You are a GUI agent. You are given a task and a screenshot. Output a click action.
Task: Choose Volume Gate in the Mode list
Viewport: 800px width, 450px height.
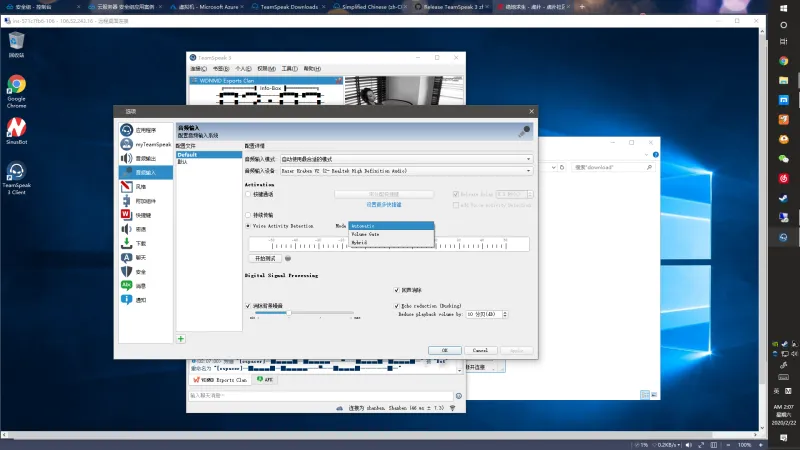click(x=391, y=234)
